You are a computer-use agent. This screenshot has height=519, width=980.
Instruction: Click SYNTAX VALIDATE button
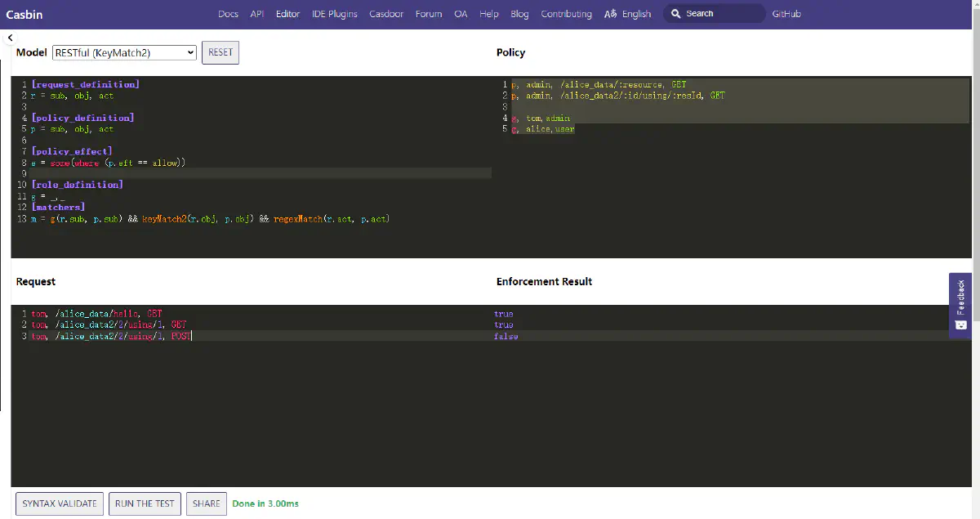tap(60, 503)
